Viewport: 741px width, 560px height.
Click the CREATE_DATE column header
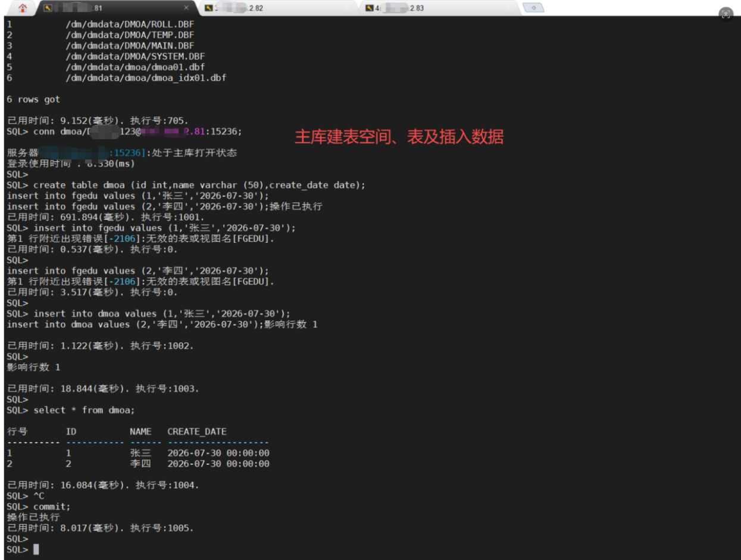click(x=197, y=431)
